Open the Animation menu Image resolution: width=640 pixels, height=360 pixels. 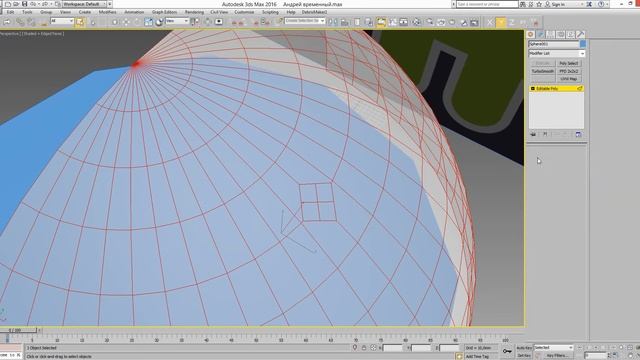[x=134, y=12]
